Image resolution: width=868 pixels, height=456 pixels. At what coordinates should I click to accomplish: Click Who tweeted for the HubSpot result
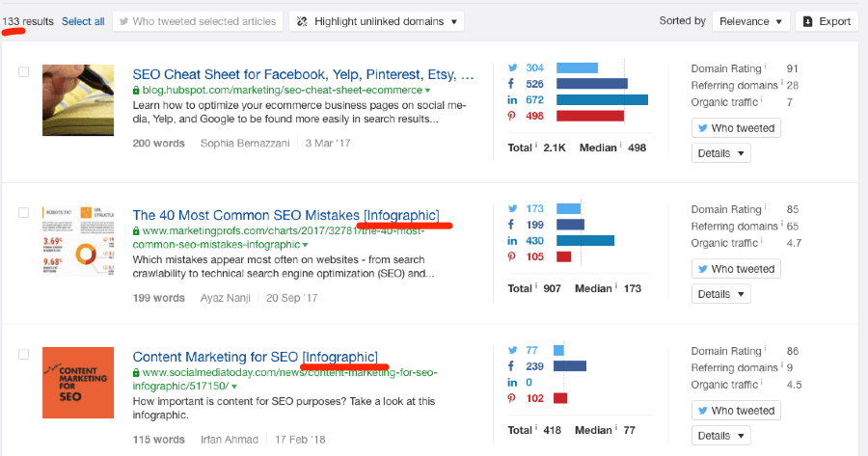point(736,128)
